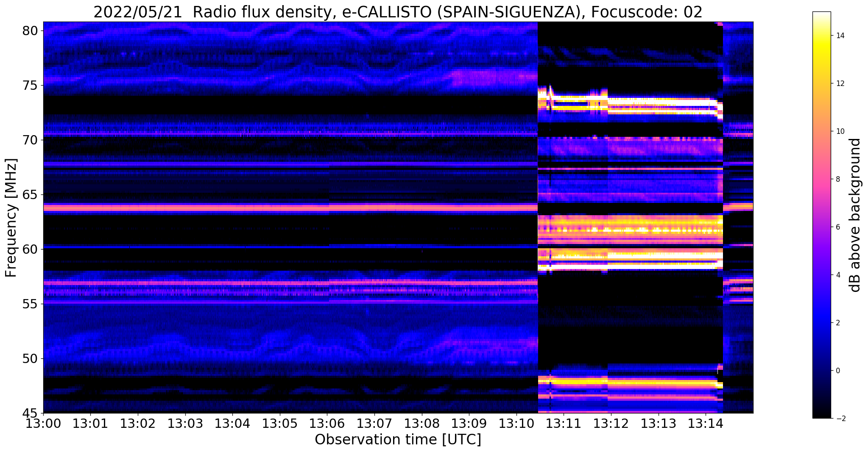The image size is (868, 452).
Task: Click the 13:01 time tick label
Action: click(x=90, y=423)
